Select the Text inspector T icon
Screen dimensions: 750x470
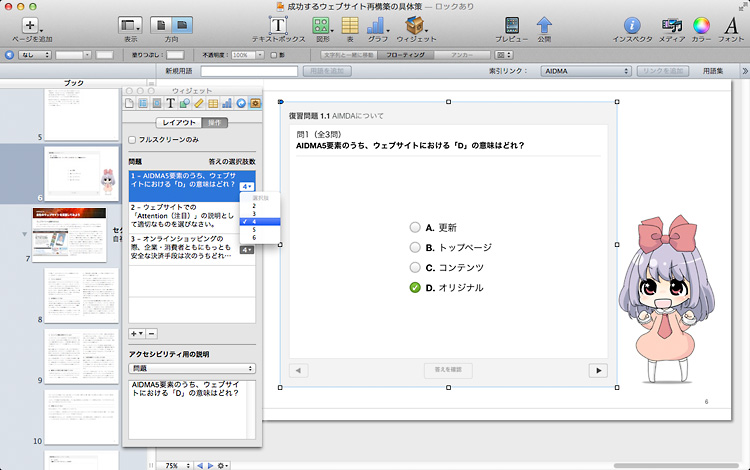(171, 103)
